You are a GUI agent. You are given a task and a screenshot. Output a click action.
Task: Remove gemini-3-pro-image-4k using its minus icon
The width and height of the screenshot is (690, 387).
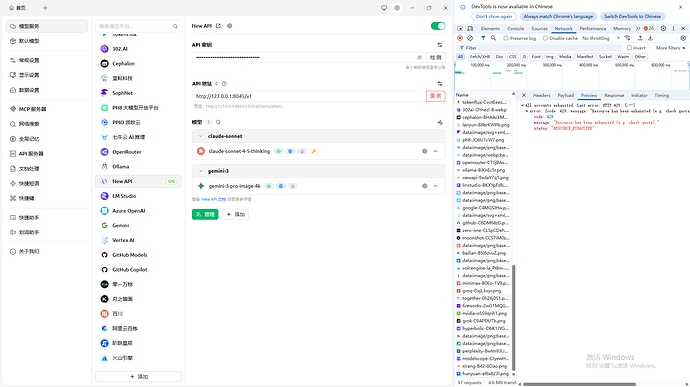click(436, 186)
